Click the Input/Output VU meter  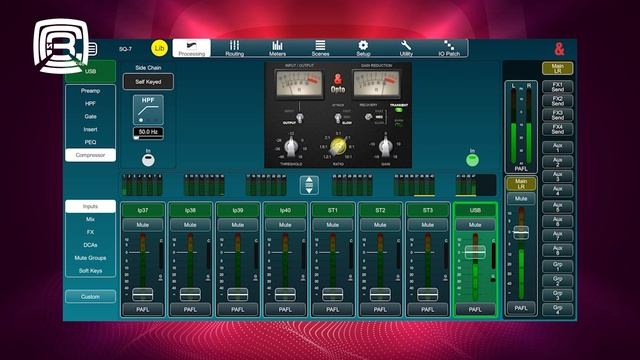point(299,84)
